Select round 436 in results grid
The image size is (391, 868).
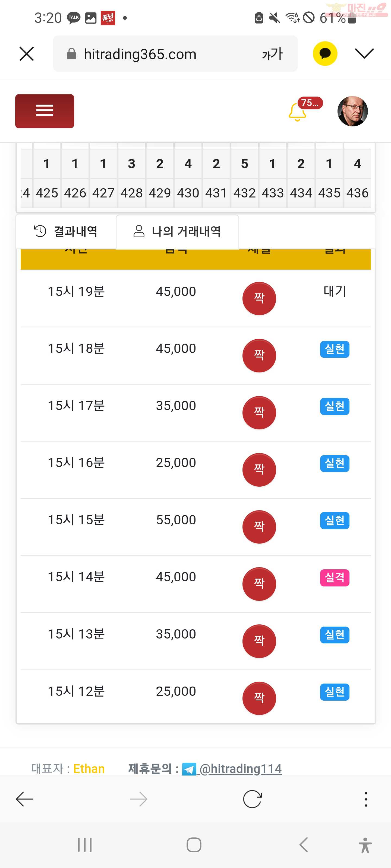[357, 193]
